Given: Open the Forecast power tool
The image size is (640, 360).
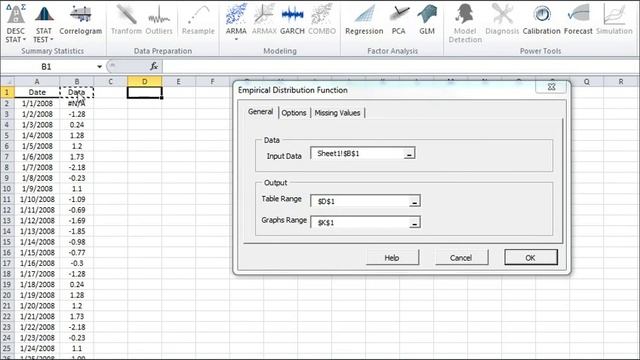Looking at the screenshot, I should [578, 20].
